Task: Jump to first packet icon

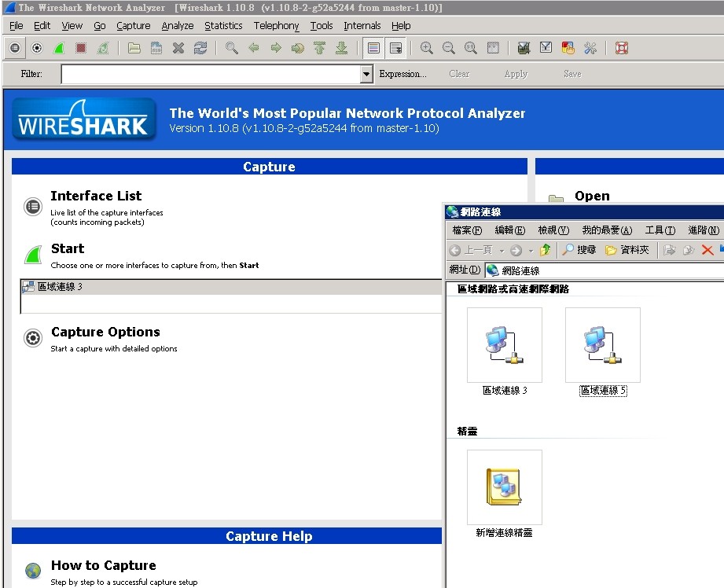Action: coord(319,48)
